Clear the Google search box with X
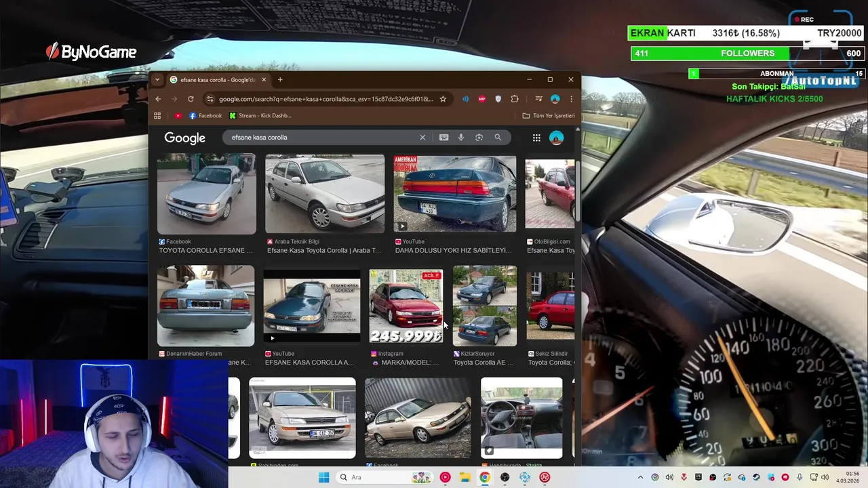 coord(422,138)
